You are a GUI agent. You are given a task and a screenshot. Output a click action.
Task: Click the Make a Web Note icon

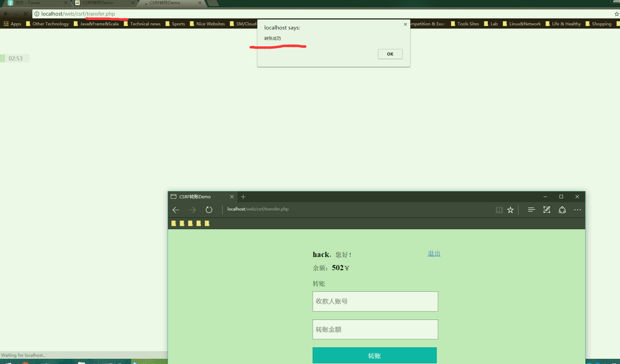[547, 210]
